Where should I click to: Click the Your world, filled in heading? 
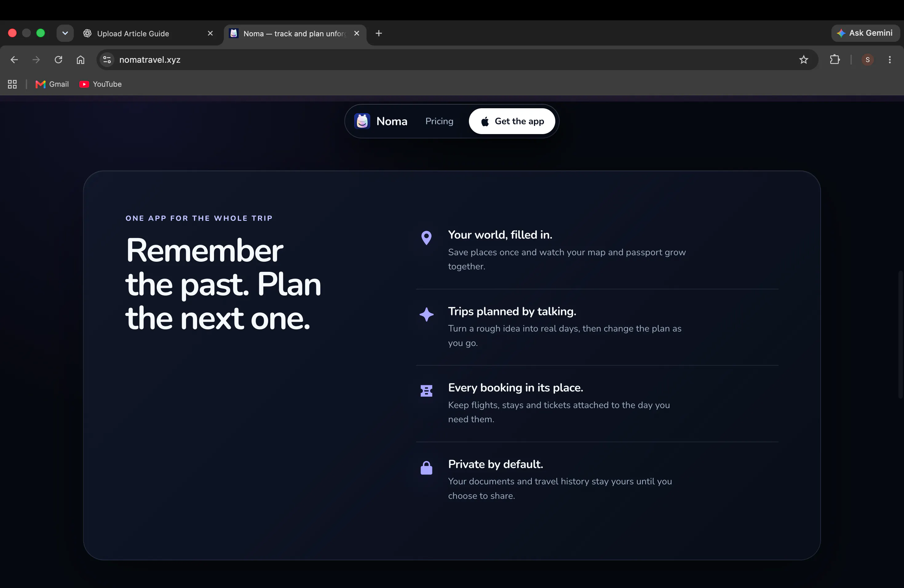(500, 235)
